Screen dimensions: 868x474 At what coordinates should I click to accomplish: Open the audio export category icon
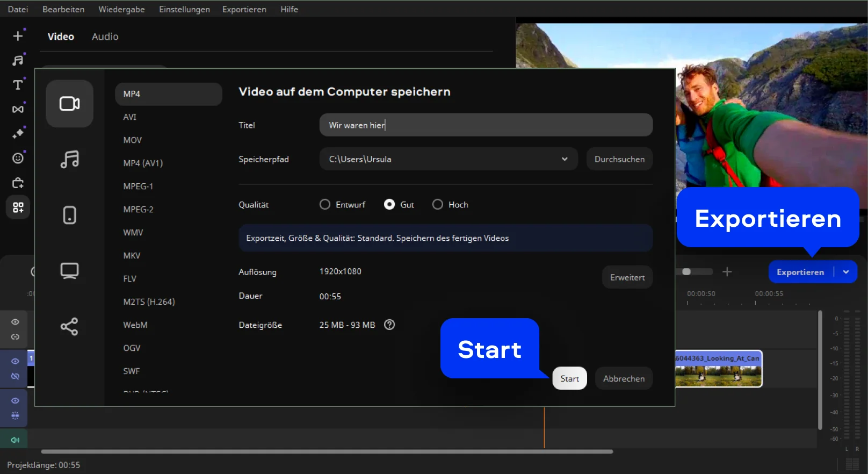click(x=69, y=160)
